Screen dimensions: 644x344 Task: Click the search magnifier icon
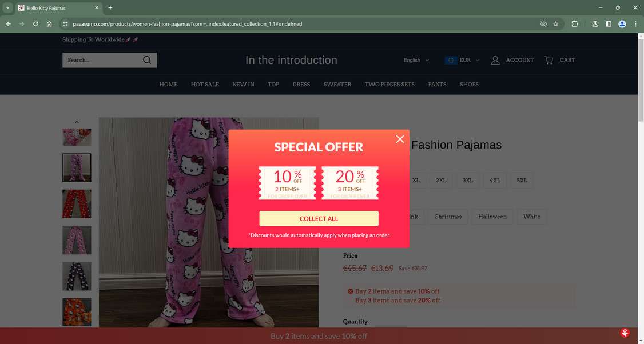coord(147,60)
